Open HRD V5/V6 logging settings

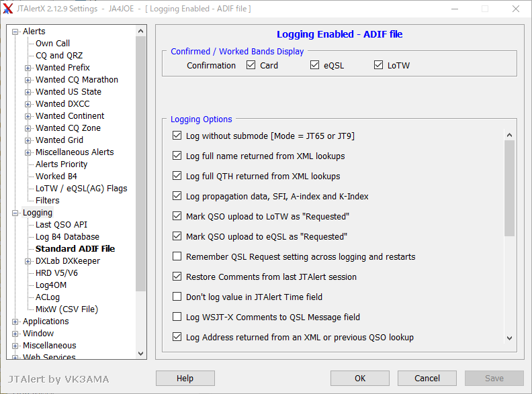click(x=56, y=273)
